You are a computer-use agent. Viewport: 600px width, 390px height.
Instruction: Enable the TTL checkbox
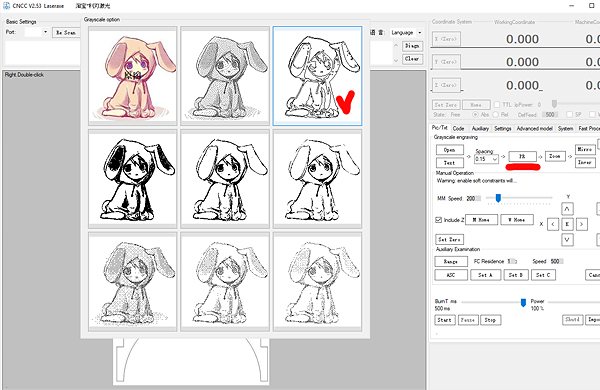click(x=497, y=104)
